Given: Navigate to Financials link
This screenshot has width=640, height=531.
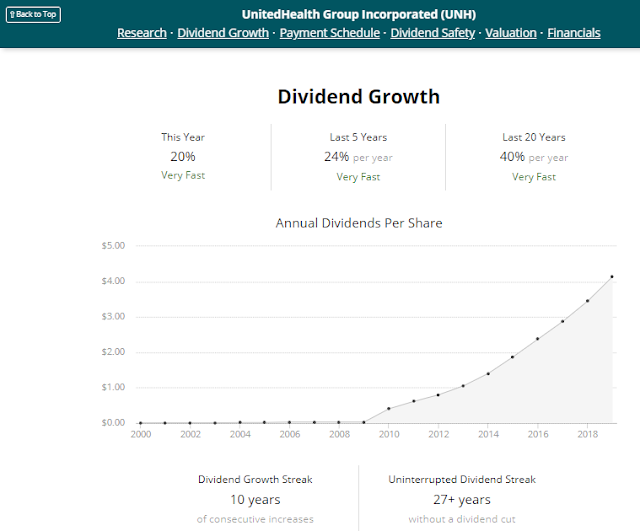Looking at the screenshot, I should (x=574, y=33).
